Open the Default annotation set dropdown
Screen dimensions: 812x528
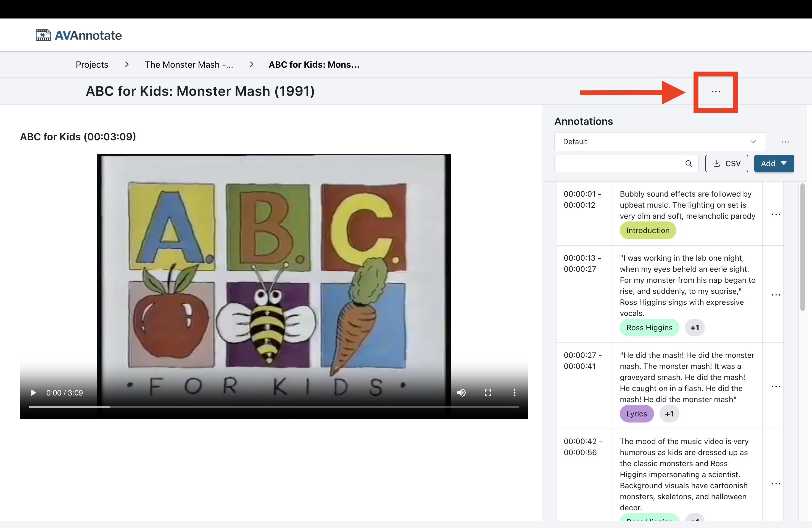click(660, 142)
